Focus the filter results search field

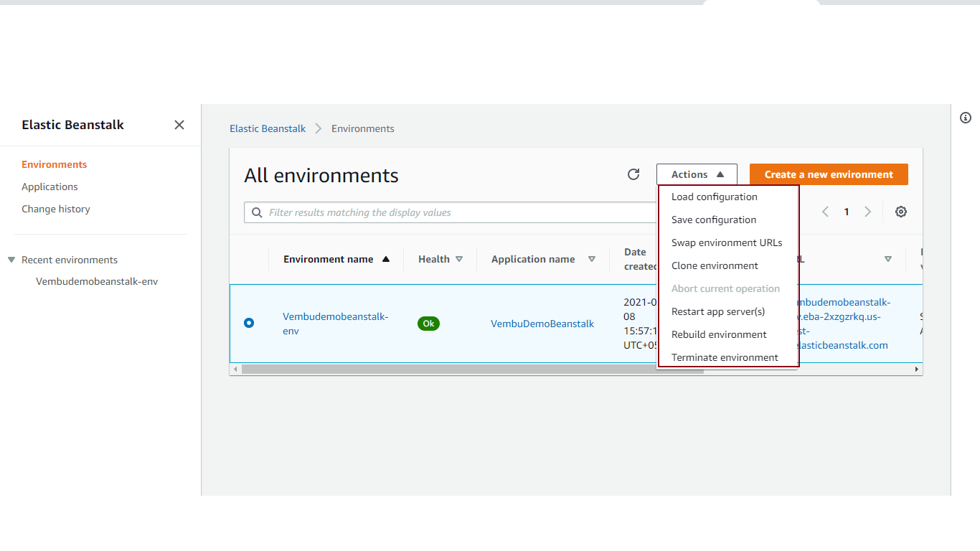(450, 212)
